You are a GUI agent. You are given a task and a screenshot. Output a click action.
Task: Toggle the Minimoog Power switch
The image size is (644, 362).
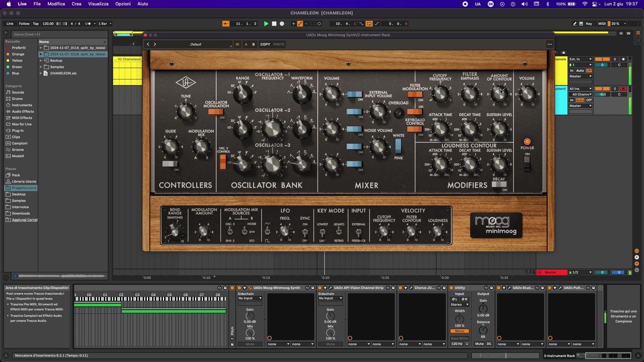point(527,162)
